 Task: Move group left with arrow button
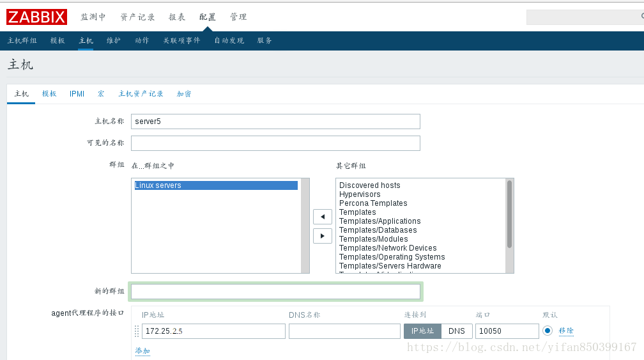(x=323, y=217)
